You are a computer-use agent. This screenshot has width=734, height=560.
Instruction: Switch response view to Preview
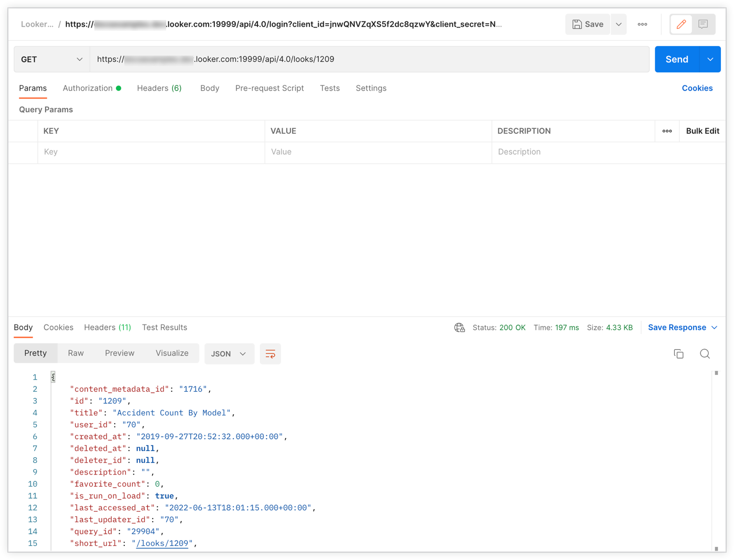pyautogui.click(x=120, y=353)
